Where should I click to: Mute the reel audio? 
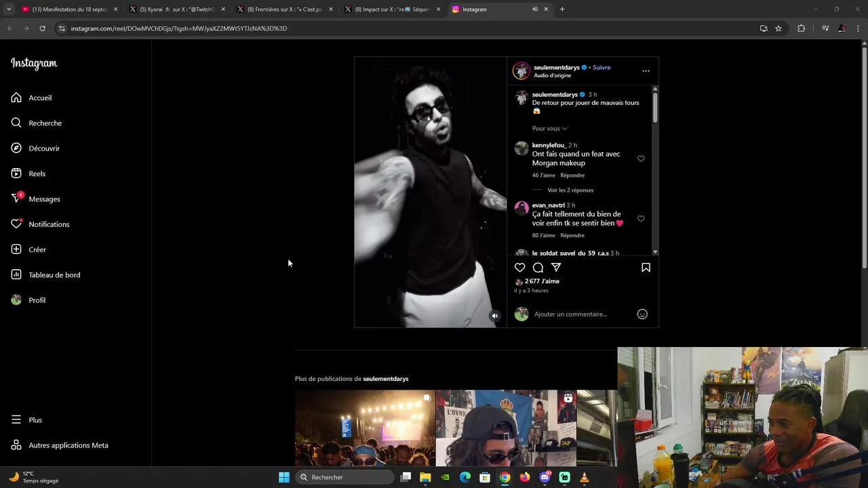click(495, 316)
